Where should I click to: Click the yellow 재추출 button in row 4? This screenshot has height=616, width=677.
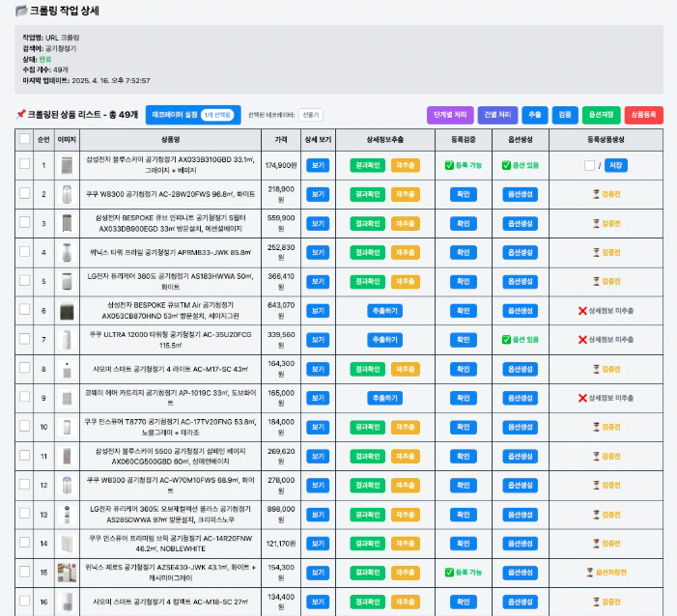405,253
